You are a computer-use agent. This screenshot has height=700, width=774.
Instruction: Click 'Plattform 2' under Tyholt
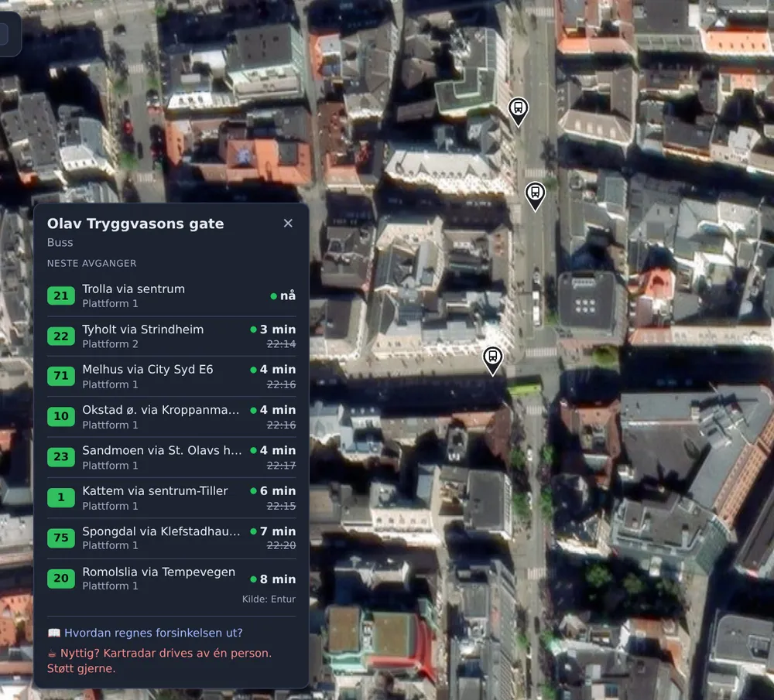[110, 344]
